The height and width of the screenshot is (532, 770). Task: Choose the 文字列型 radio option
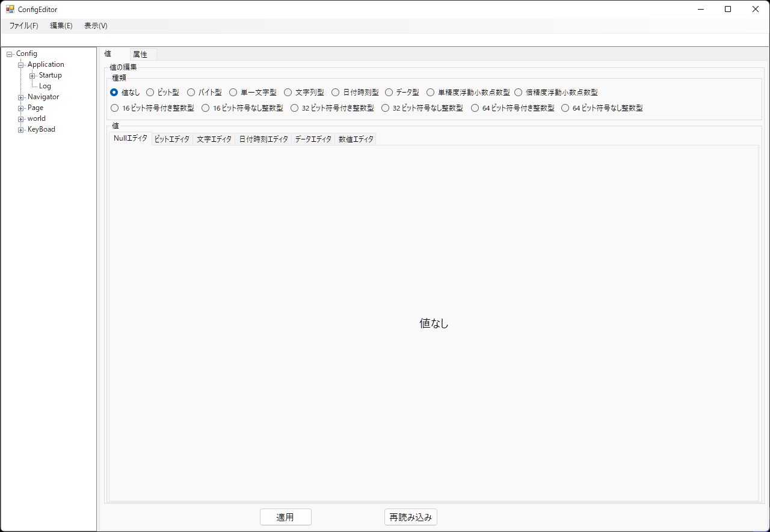tap(288, 93)
